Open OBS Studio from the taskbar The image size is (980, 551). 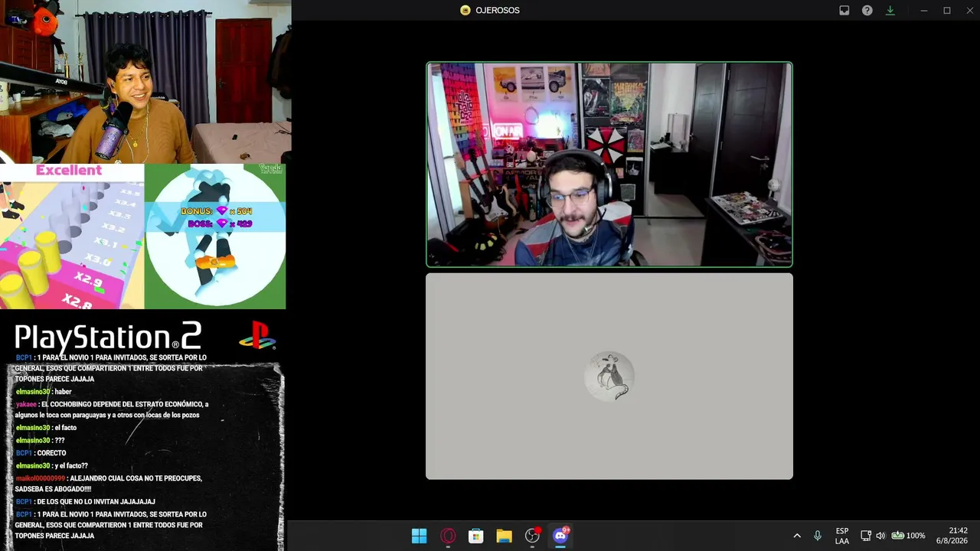tap(532, 536)
